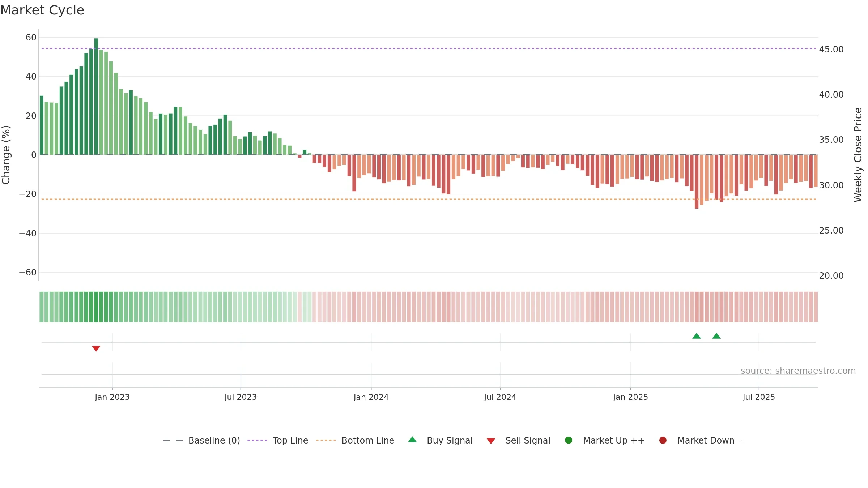This screenshot has height=488, width=868.
Task: Click the green triangle icon in the legend
Action: 412,440
